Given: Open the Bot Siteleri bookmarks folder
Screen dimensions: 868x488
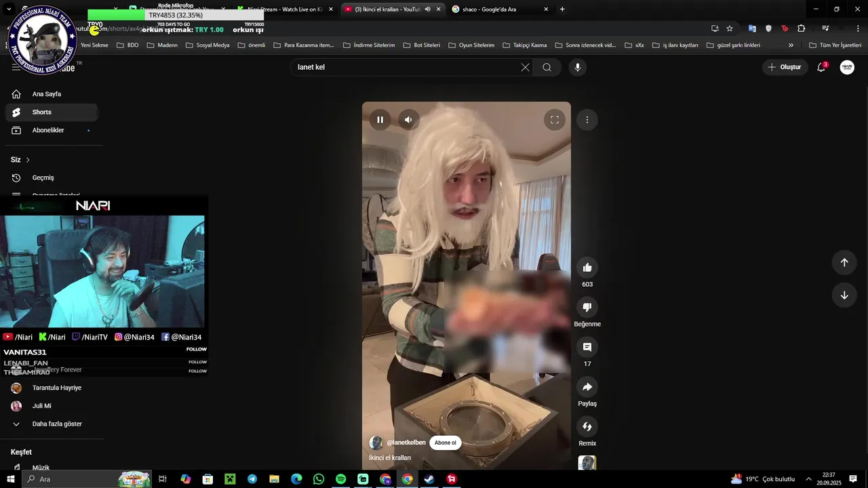Looking at the screenshot, I should pos(420,45).
